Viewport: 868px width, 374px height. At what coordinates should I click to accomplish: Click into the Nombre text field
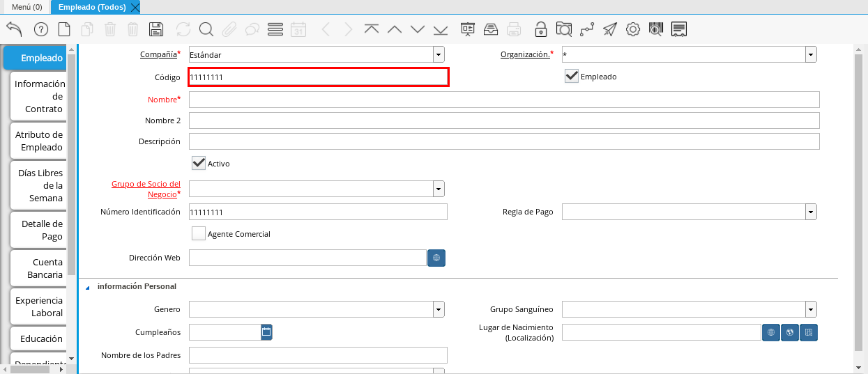tap(503, 100)
